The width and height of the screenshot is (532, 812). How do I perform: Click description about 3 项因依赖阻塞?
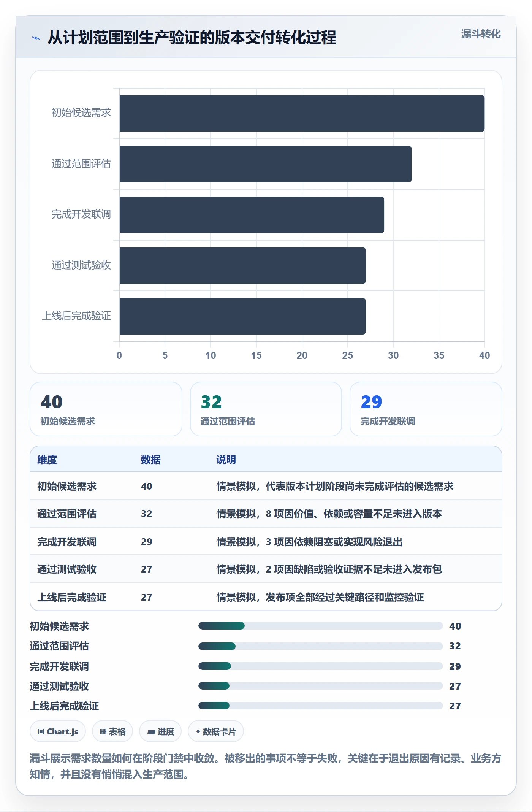(309, 542)
